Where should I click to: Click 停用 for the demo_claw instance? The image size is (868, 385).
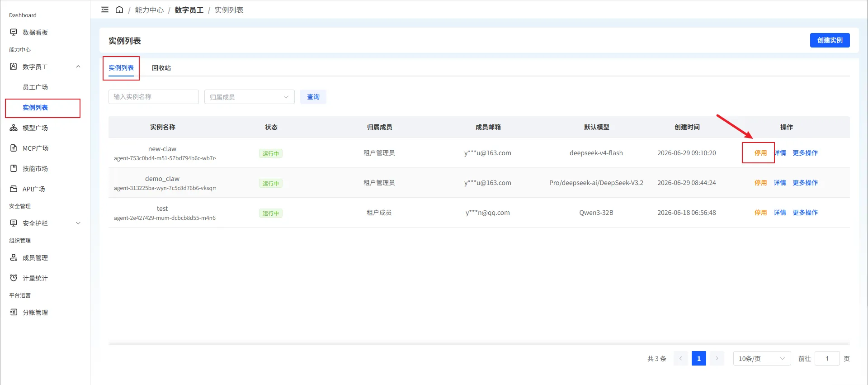[760, 183]
